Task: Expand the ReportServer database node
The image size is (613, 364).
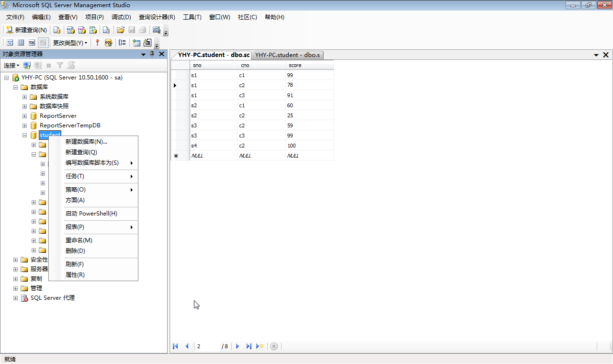Action: click(x=24, y=116)
